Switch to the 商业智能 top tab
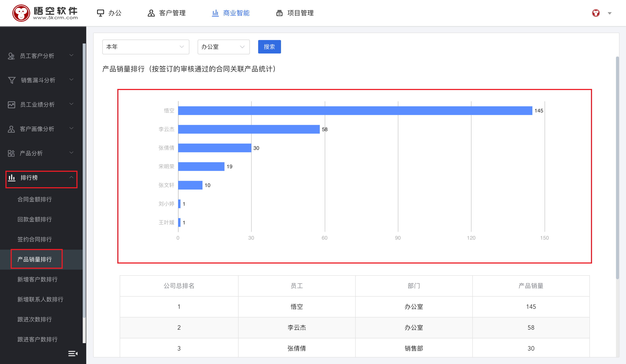Image resolution: width=626 pixels, height=364 pixels. (x=231, y=13)
